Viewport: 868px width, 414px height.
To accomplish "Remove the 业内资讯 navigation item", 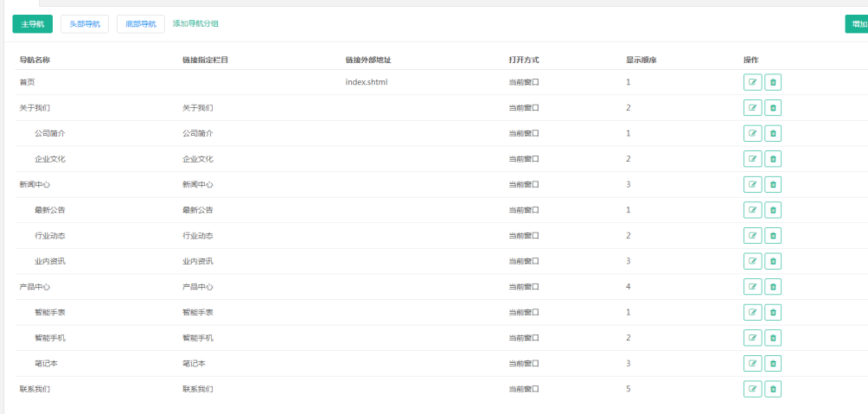I will (773, 261).
